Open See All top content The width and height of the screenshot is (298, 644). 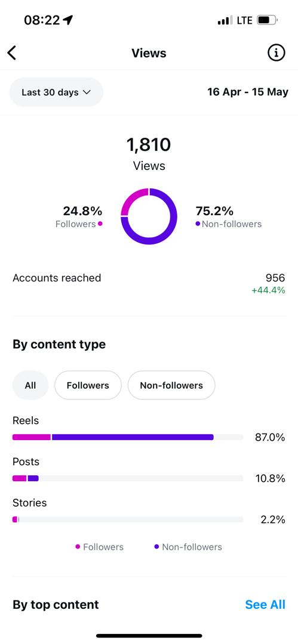pos(265,605)
